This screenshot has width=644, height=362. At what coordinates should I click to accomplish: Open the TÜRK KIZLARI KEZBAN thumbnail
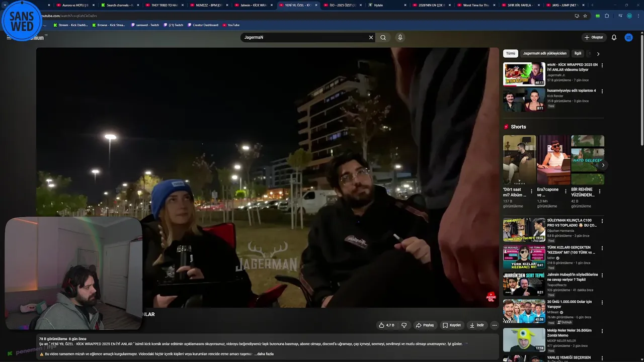(524, 257)
